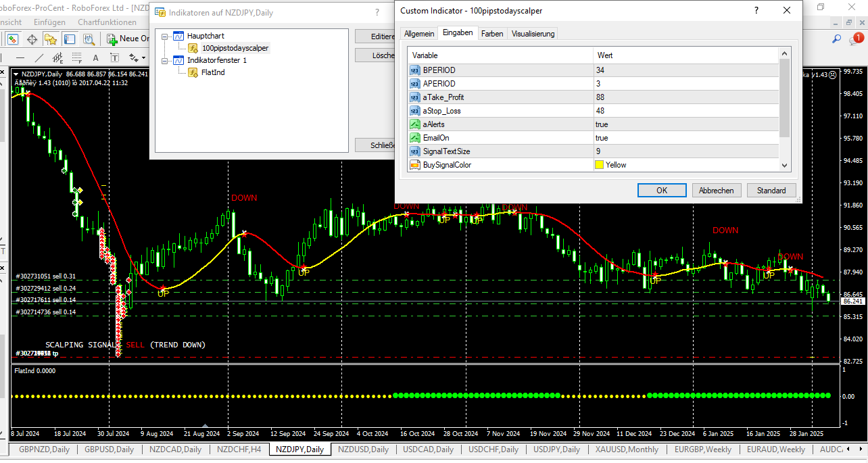Viewport: 868px width, 463px height.
Task: Edit the aStop_Loss value 48
Action: pos(686,111)
